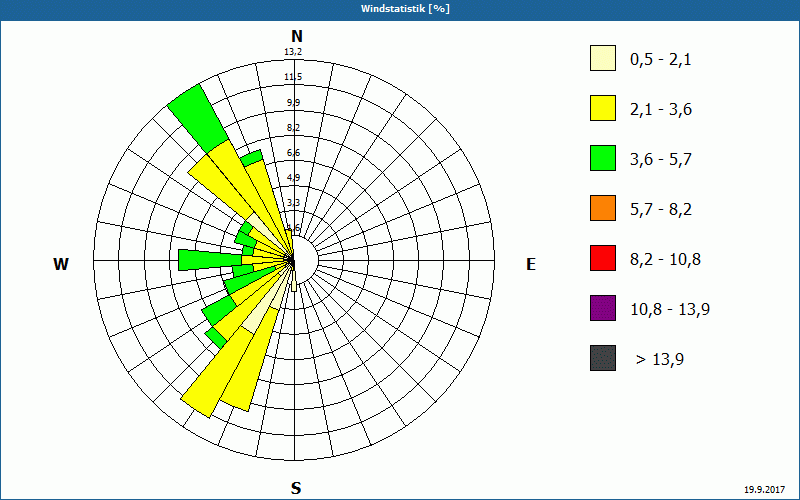Click the 4,9 axis value

coord(293,178)
